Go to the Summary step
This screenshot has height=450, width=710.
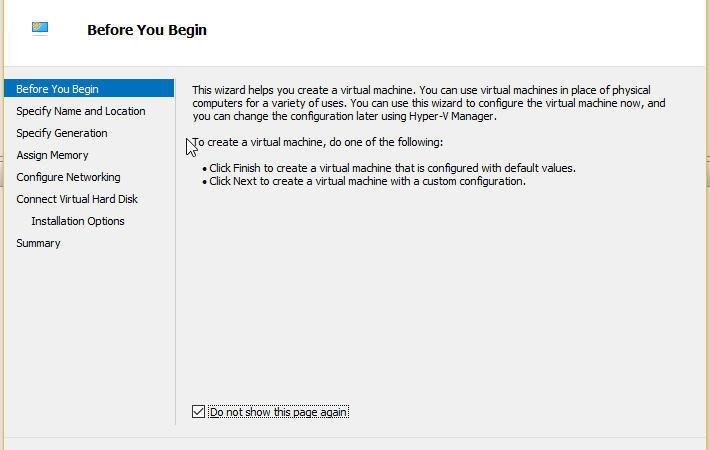38,243
